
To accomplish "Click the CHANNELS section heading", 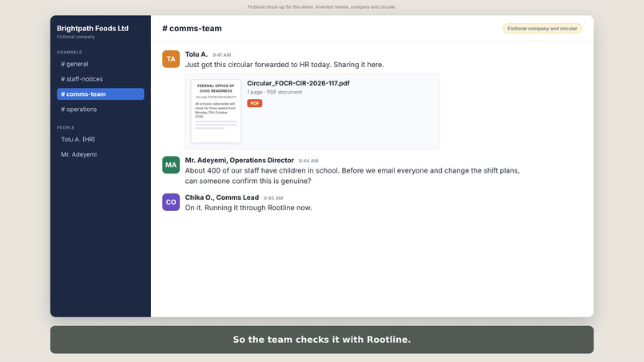I will (x=70, y=52).
